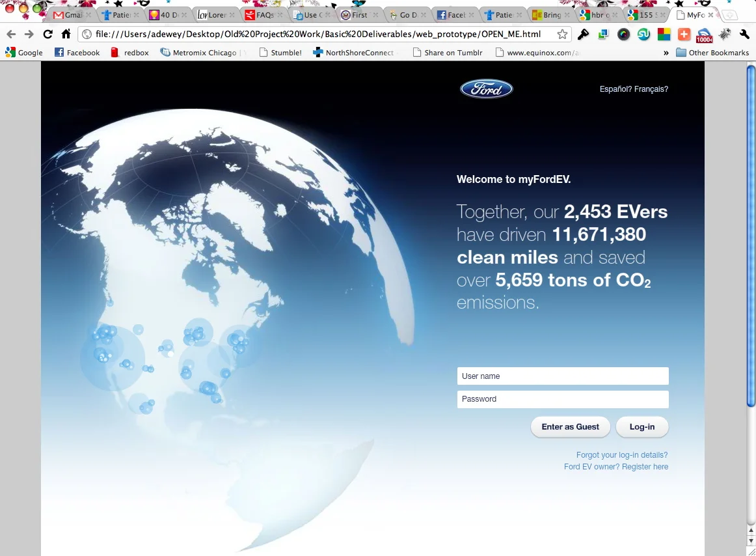Click the scrollbar up arrow

pyautogui.click(x=751, y=530)
